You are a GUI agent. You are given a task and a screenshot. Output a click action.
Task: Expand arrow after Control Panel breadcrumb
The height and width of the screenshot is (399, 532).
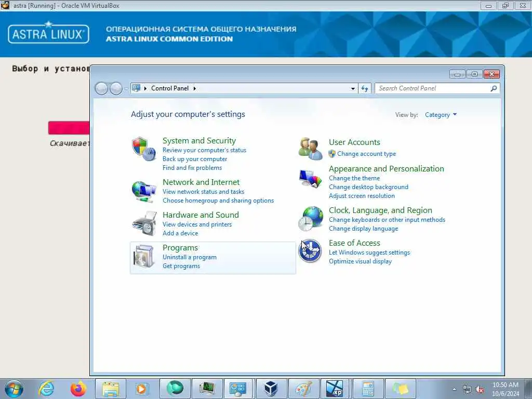click(x=195, y=88)
